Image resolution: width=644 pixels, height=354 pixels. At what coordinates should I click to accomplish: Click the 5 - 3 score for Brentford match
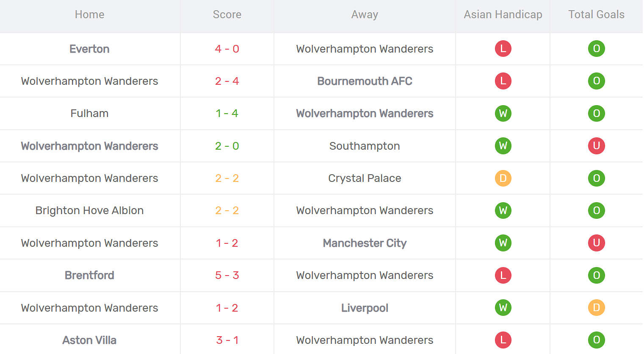(x=227, y=276)
